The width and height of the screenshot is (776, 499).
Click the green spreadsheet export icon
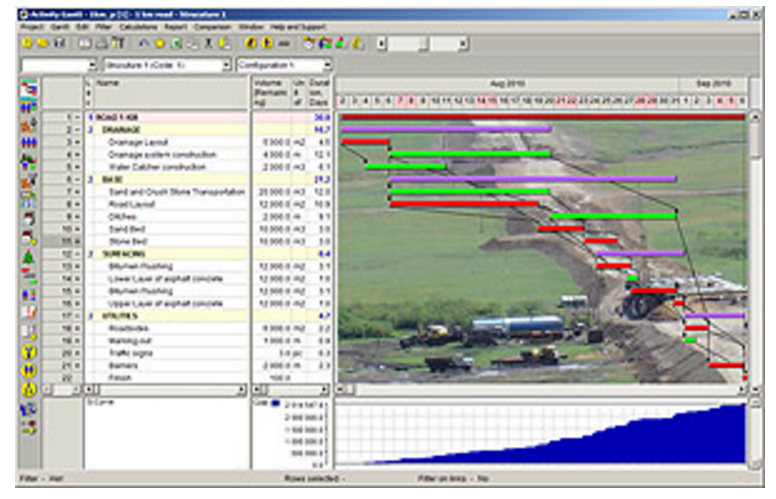click(177, 44)
